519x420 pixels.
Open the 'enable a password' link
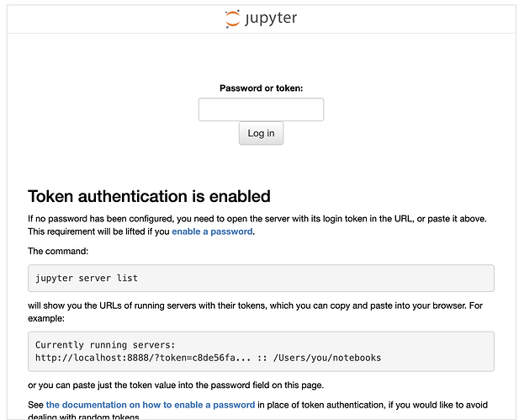(x=212, y=231)
